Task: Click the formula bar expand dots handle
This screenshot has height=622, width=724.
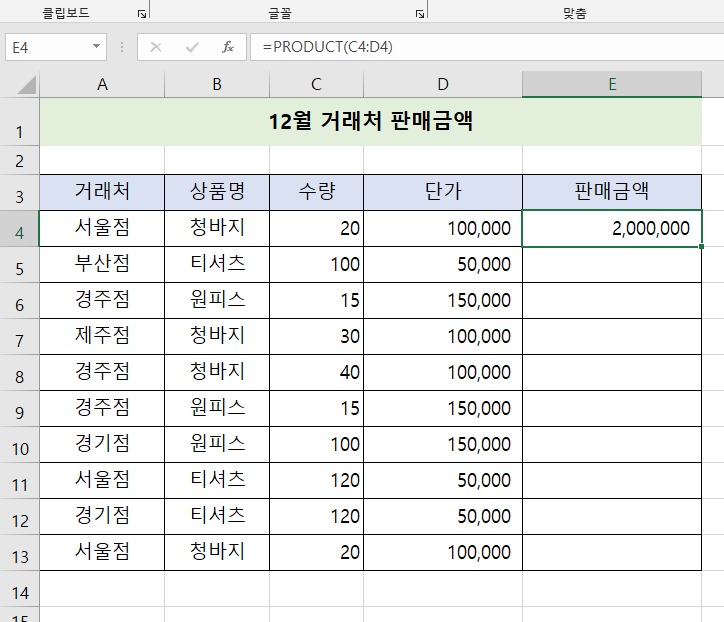Action: 122,47
